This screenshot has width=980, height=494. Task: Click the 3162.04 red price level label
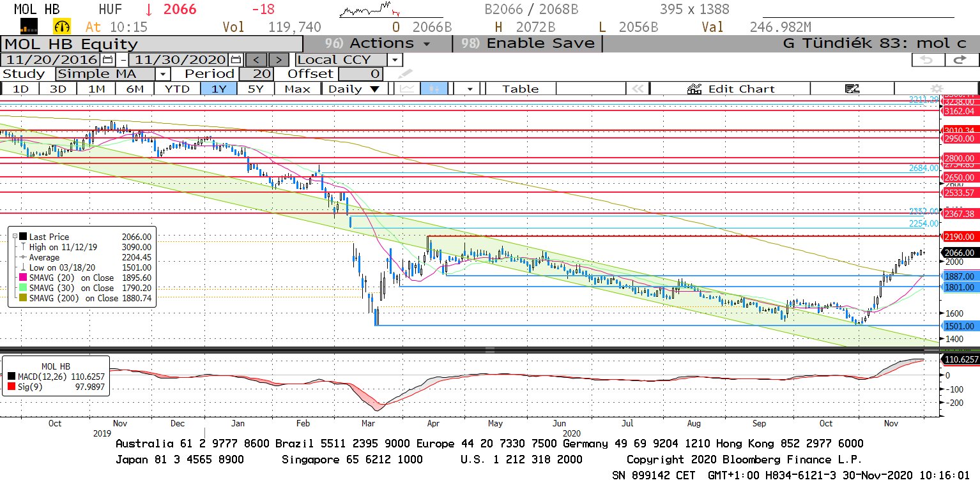(958, 111)
